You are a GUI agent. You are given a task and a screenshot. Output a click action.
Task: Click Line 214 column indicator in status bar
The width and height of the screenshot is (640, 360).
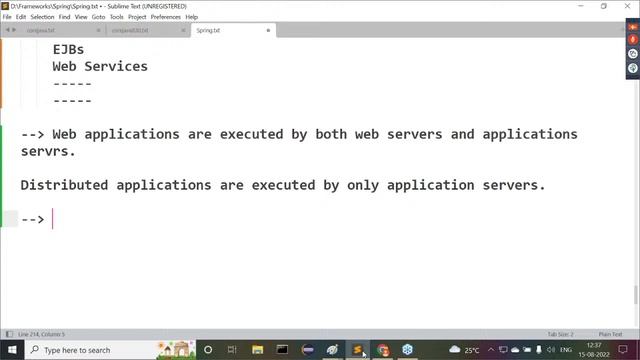[41, 334]
